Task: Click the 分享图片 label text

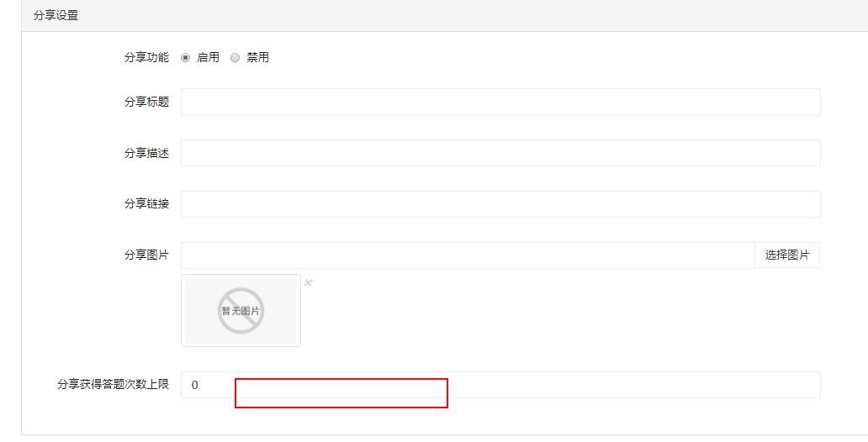Action: click(146, 255)
